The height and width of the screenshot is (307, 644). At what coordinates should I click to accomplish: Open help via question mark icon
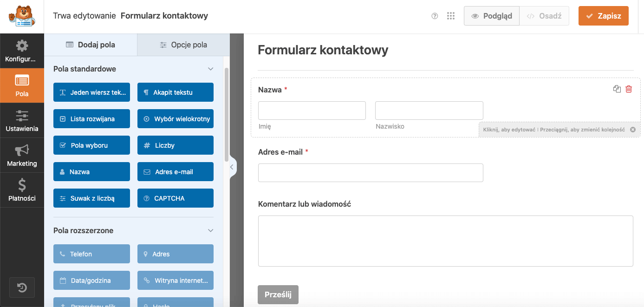click(x=435, y=15)
